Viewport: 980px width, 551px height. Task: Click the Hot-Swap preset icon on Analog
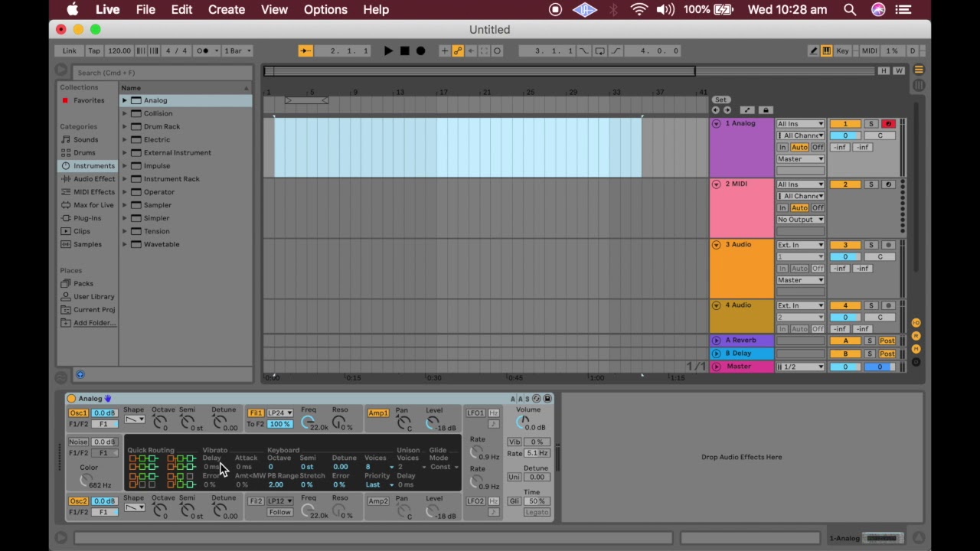click(536, 399)
